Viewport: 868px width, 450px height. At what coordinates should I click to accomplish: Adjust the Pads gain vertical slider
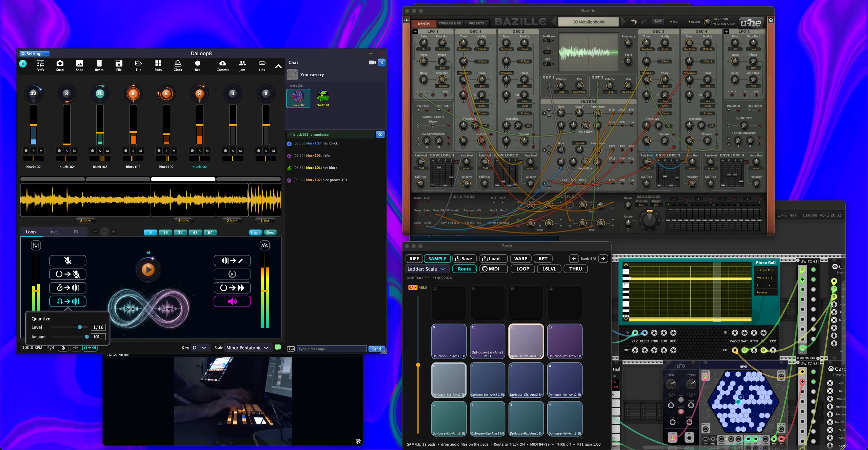[418, 365]
